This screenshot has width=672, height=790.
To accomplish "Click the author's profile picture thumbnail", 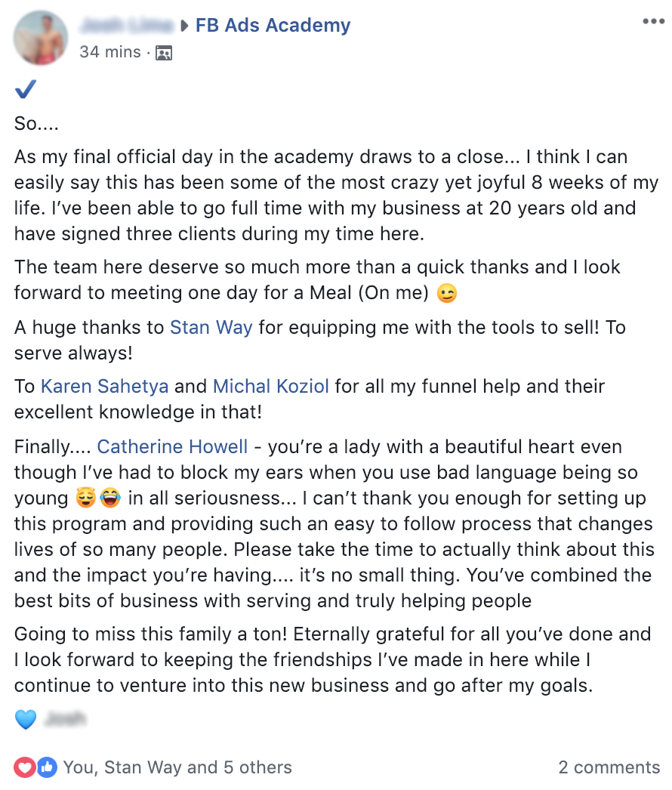I will point(40,36).
